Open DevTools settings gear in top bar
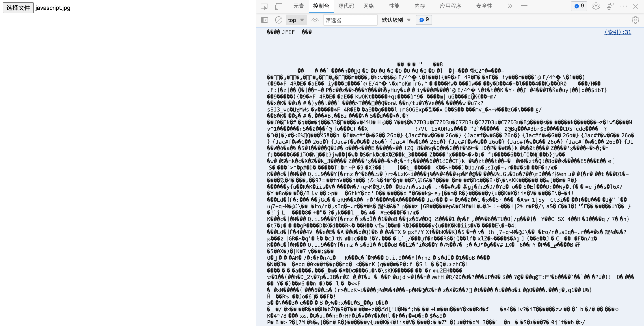Image resolution: width=644 pixels, height=326 pixels. 596,6
